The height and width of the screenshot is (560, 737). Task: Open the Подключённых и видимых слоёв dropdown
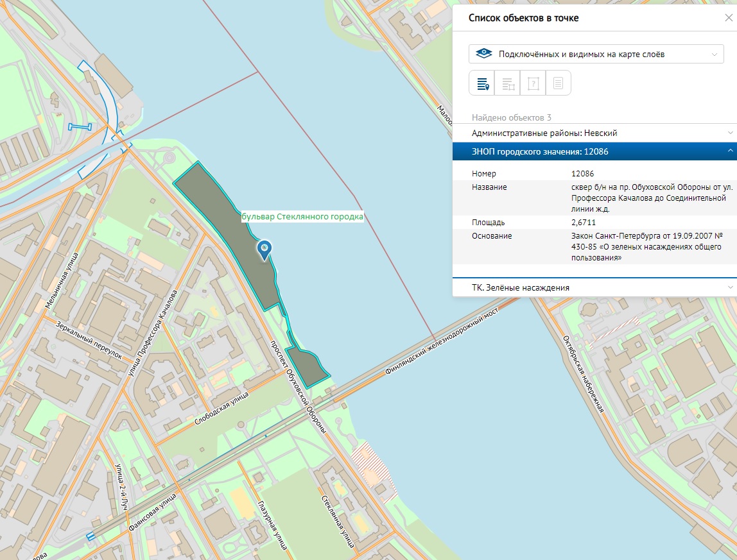pyautogui.click(x=596, y=55)
